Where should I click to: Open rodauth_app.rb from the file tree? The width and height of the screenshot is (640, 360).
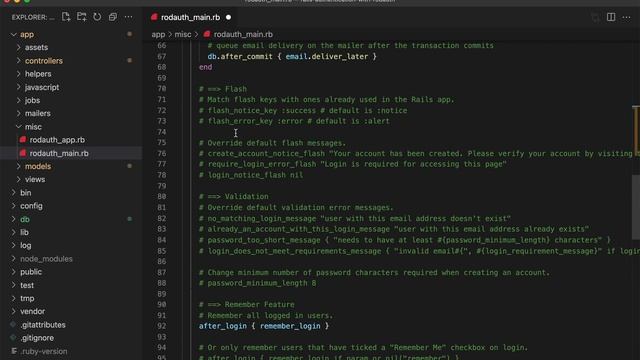(x=57, y=140)
